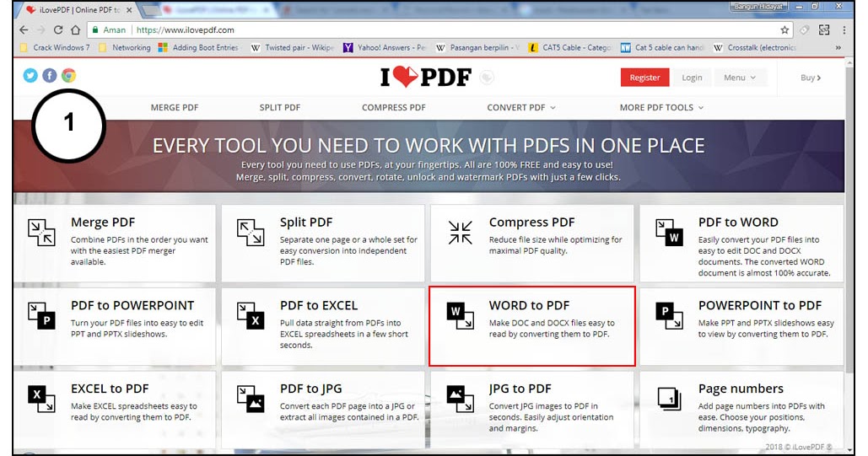Click the PDF to POWERPOINT icon

click(x=41, y=316)
